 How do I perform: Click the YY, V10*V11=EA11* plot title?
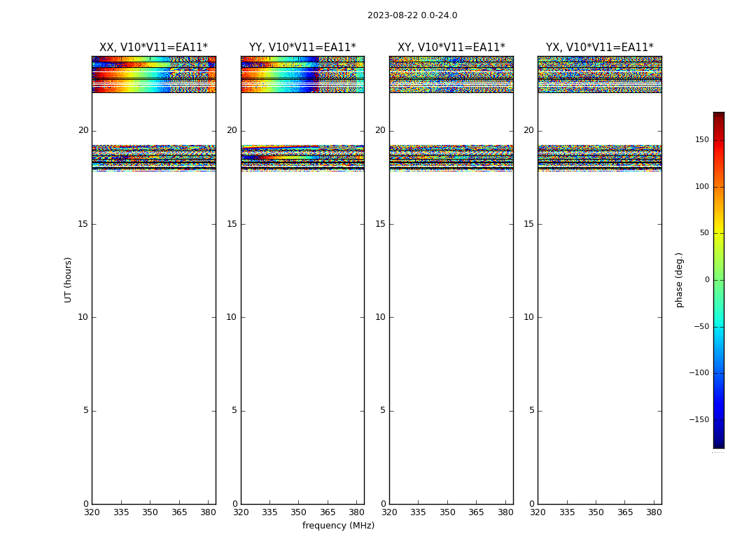point(302,48)
